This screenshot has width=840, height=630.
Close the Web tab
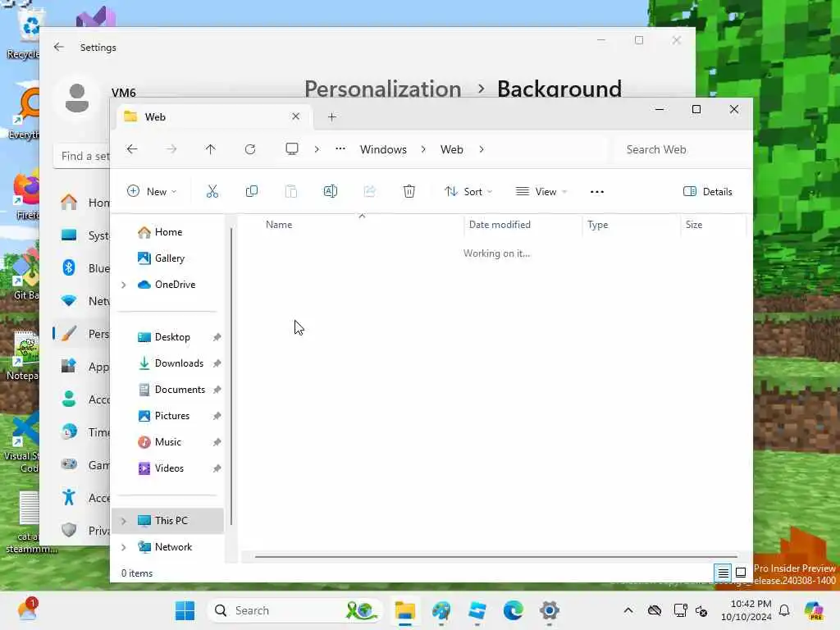295,116
